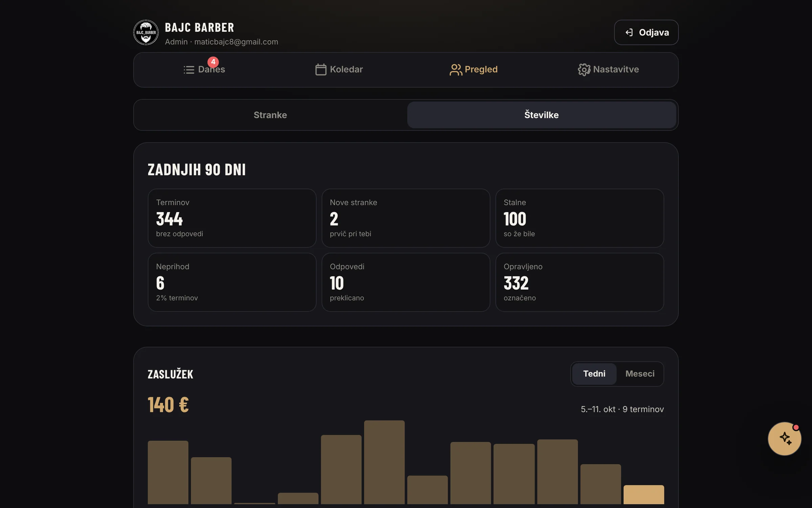Click the Terminov 344 card
Image resolution: width=812 pixels, height=508 pixels.
tap(232, 218)
